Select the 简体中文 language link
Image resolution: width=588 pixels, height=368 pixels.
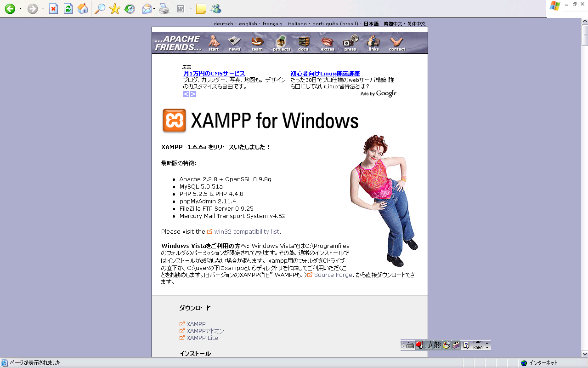[x=416, y=24]
